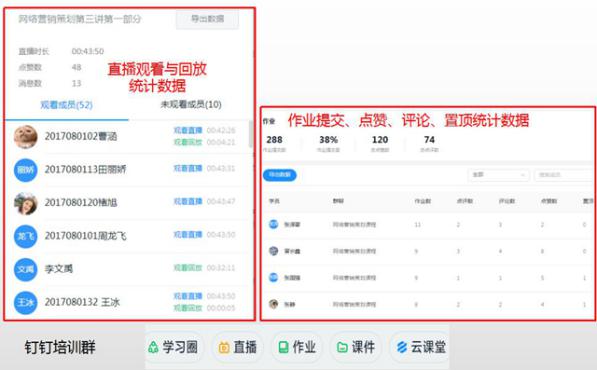Click the 龙飞 avatar of 周龙飞
This screenshot has width=597, height=370.
pyautogui.click(x=26, y=236)
